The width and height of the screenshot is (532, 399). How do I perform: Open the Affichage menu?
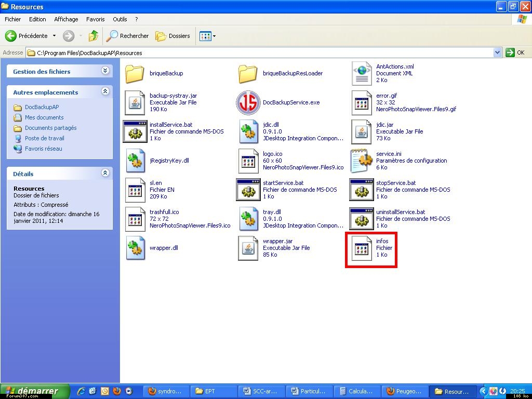66,19
